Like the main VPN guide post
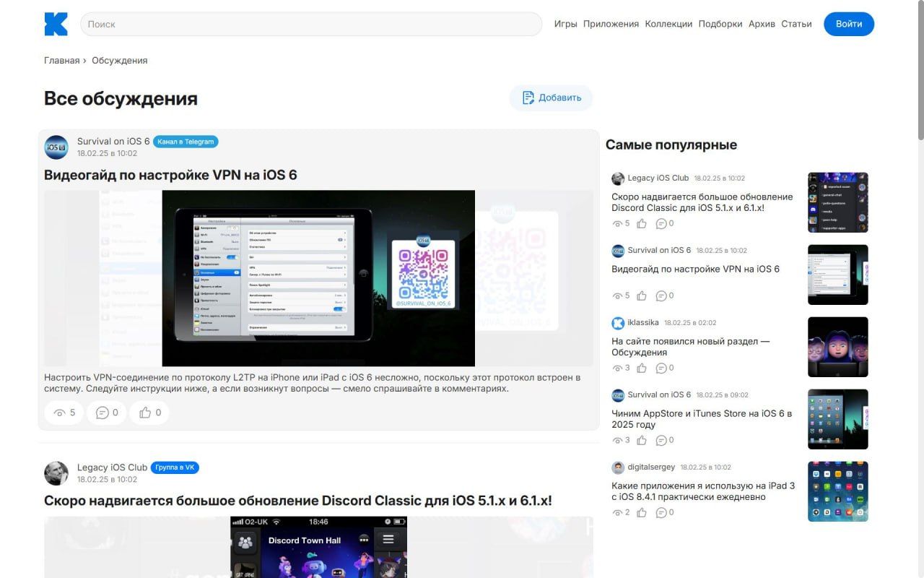 pyautogui.click(x=149, y=413)
